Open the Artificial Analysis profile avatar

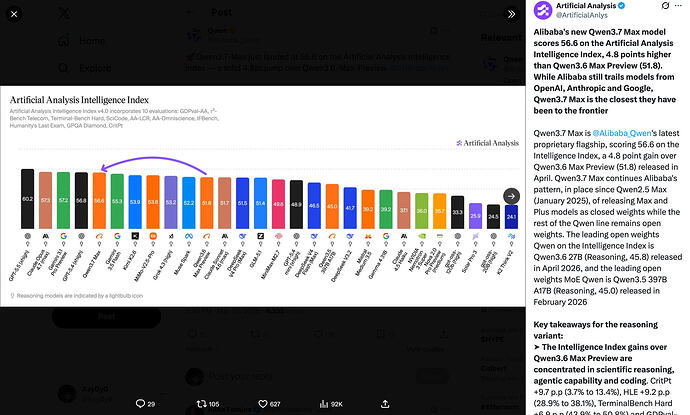click(x=543, y=10)
